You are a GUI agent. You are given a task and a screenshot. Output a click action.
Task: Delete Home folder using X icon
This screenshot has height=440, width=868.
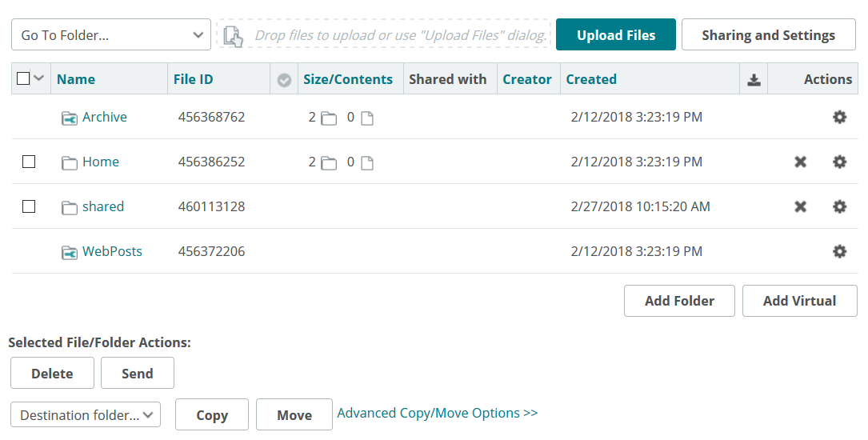coord(800,162)
